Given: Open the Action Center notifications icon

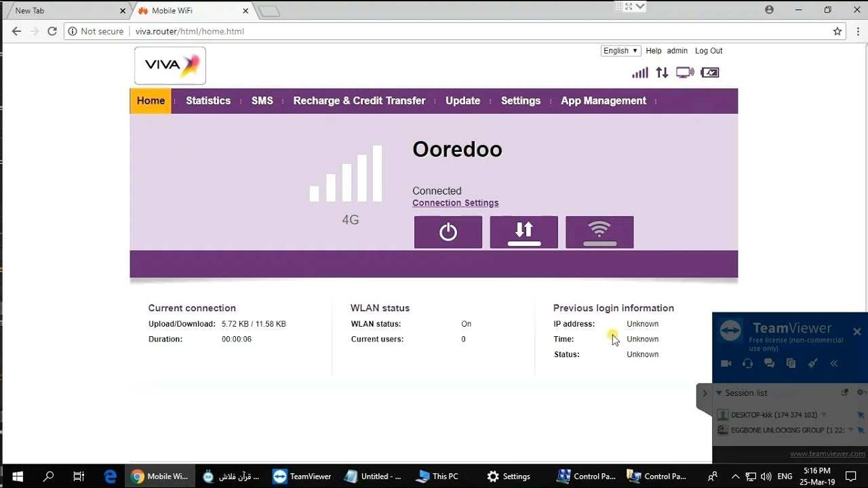Looking at the screenshot, I should [851, 476].
